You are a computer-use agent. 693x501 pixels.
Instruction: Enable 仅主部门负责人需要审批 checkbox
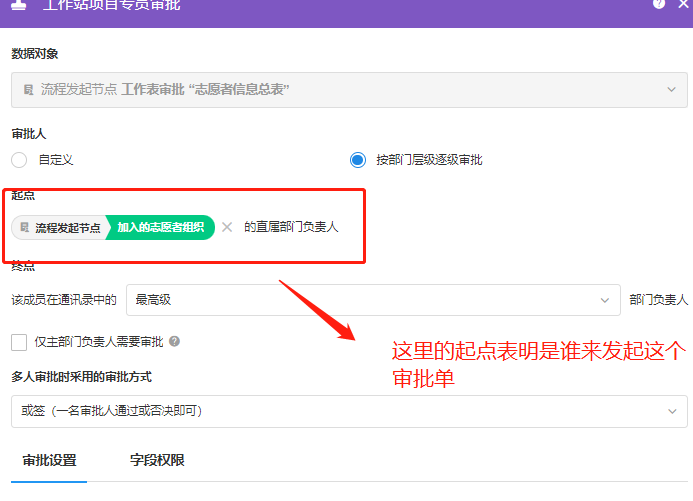point(19,342)
